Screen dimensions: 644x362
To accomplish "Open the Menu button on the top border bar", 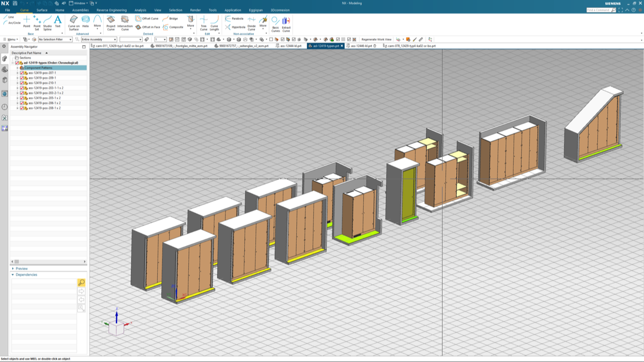I will [10, 39].
